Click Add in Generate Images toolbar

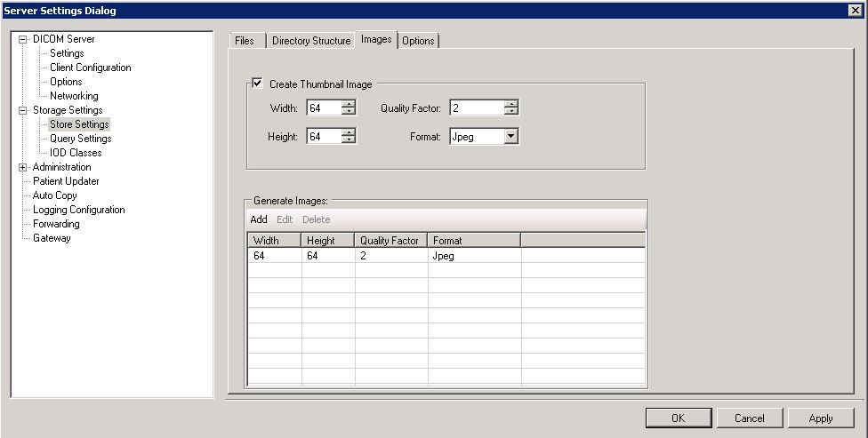point(258,219)
